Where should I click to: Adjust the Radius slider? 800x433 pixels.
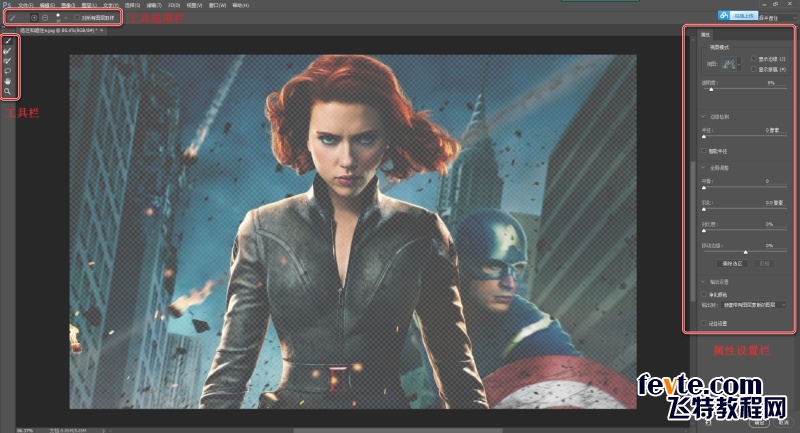pos(744,137)
